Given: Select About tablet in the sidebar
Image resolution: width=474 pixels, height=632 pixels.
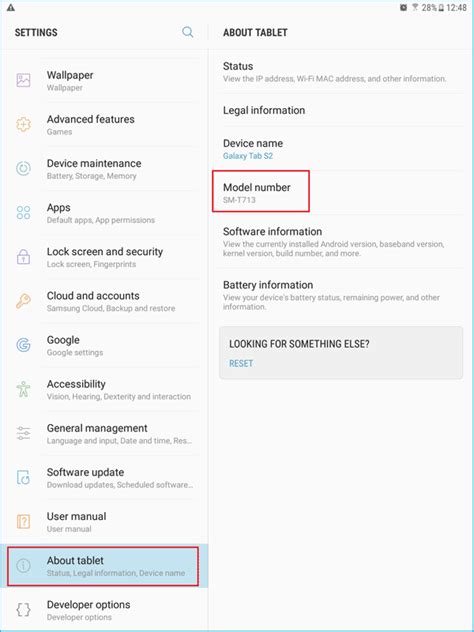Looking at the screenshot, I should click(x=104, y=566).
